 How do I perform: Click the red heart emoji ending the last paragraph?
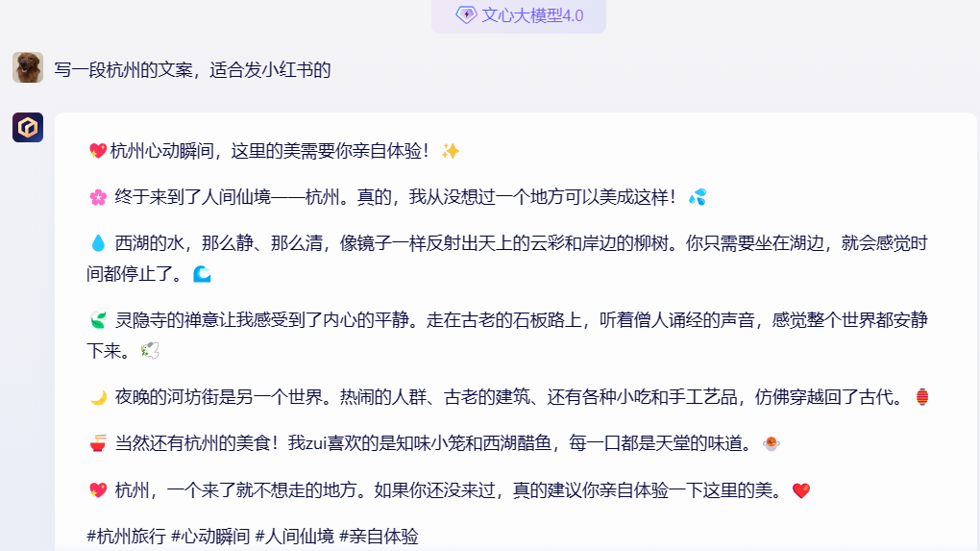tap(801, 490)
